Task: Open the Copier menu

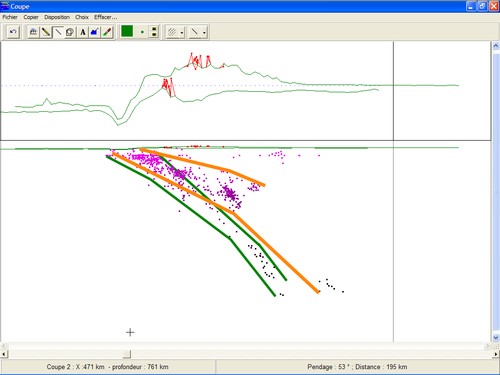Action: [31, 17]
